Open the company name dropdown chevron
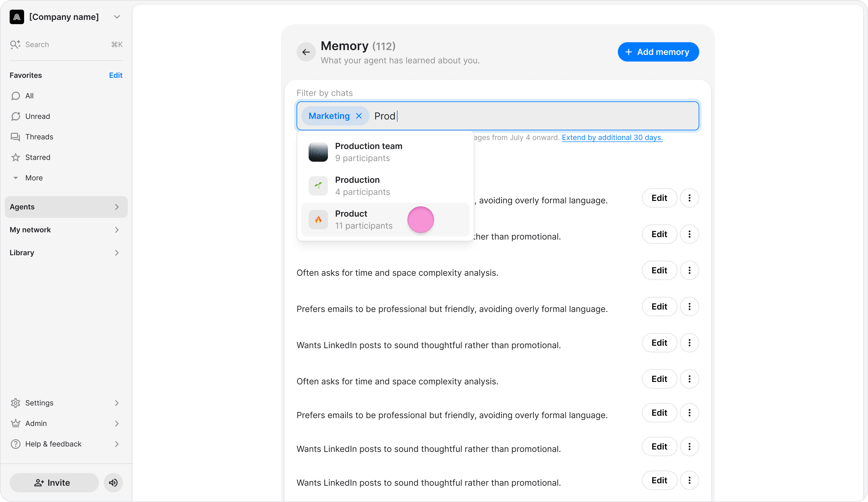This screenshot has height=502, width=868. tap(117, 17)
